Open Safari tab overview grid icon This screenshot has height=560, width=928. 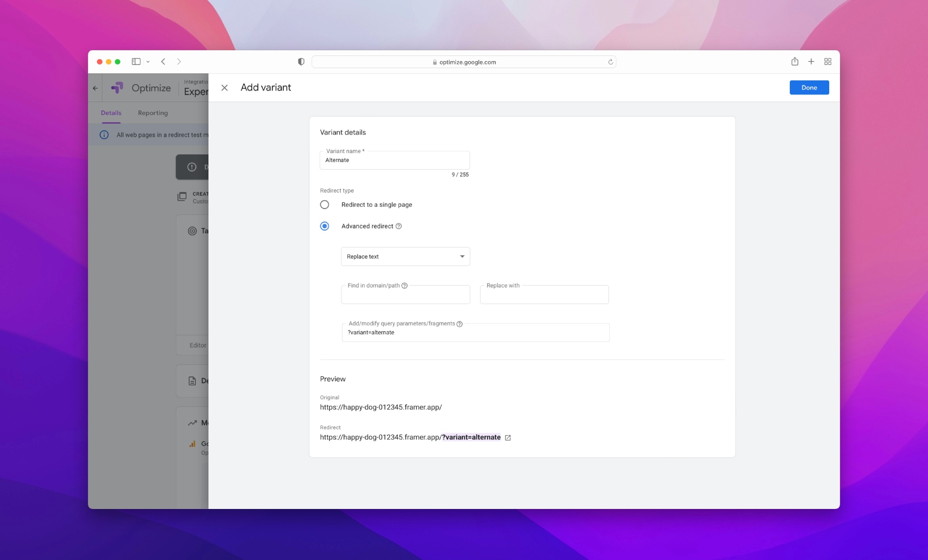point(828,61)
